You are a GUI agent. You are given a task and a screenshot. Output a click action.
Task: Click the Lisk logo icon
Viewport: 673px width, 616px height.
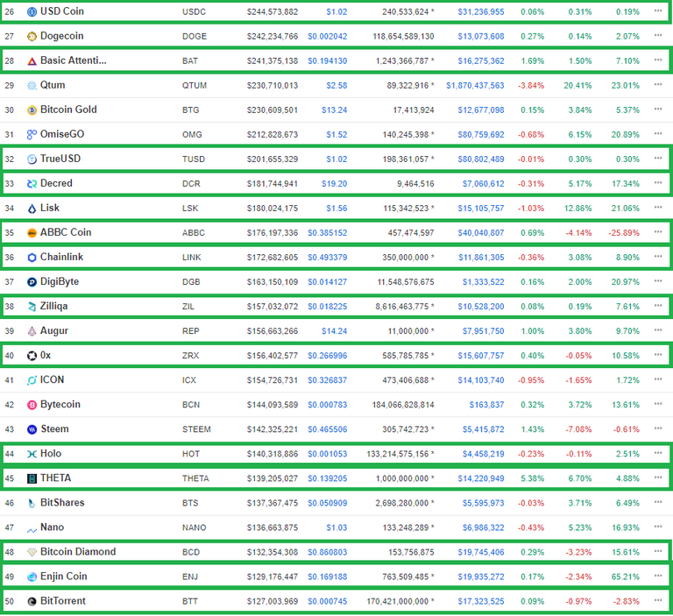[32, 209]
